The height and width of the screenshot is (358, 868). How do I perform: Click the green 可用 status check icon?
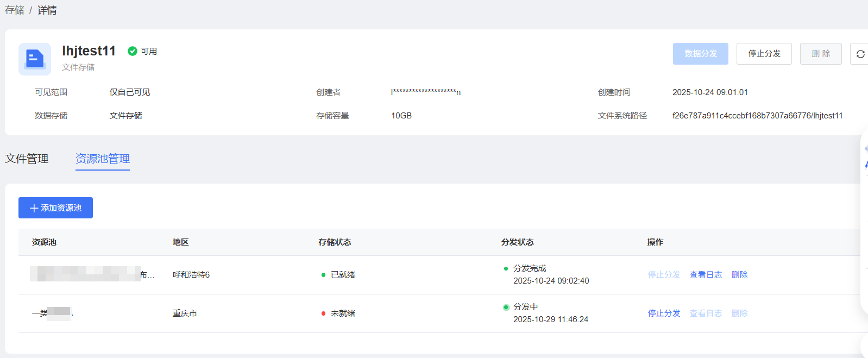tap(132, 51)
